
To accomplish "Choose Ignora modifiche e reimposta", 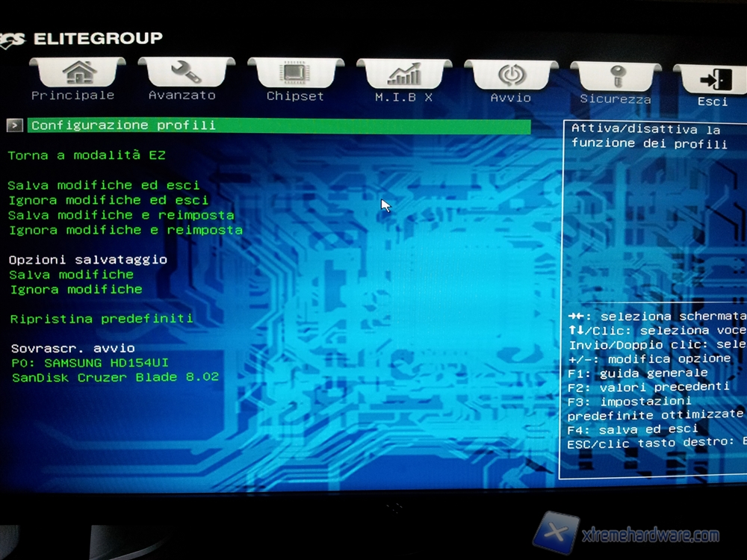I will click(x=125, y=230).
